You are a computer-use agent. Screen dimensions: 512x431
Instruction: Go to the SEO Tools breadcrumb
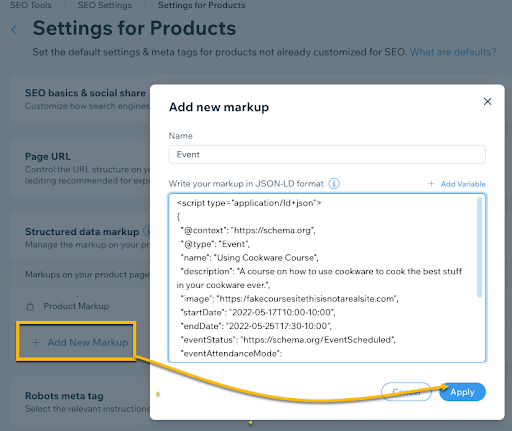[x=31, y=5]
